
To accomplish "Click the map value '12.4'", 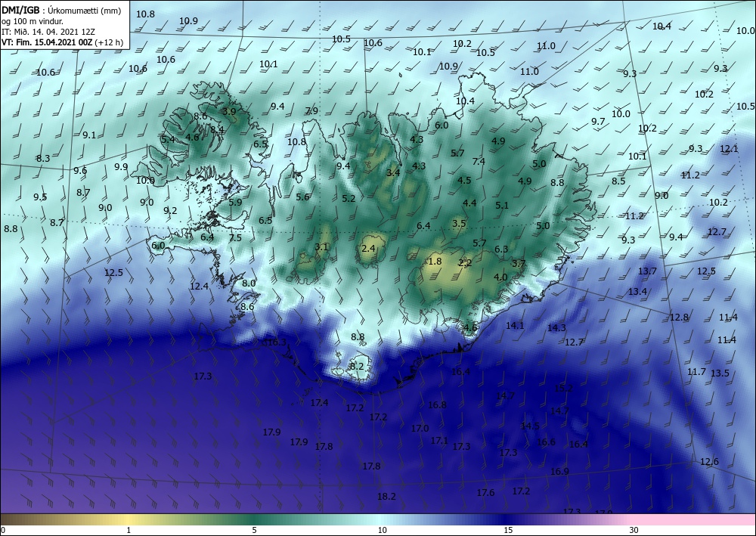I will click(x=199, y=287).
